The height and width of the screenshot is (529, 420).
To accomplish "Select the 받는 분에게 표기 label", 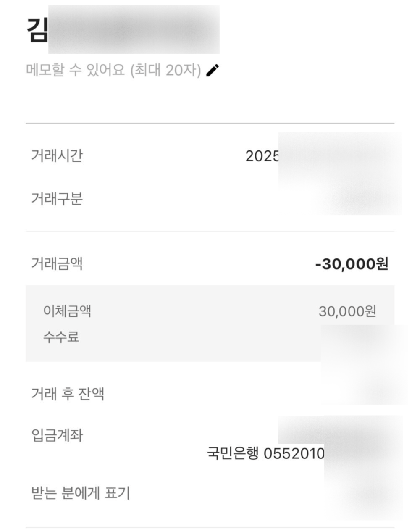I will click(x=81, y=492).
